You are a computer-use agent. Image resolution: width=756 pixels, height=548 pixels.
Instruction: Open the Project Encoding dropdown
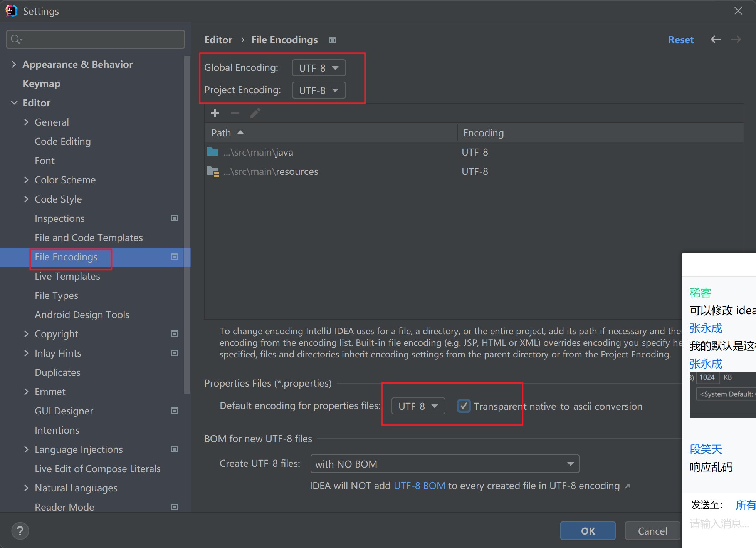(x=319, y=90)
